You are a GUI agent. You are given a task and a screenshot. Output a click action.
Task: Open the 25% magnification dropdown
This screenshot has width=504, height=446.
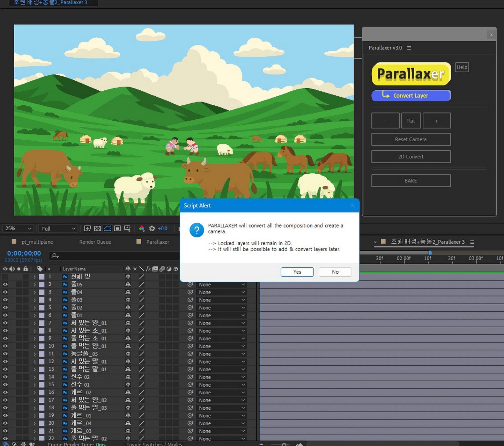click(x=18, y=228)
